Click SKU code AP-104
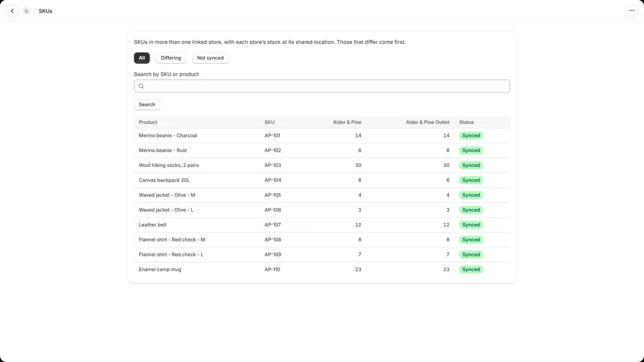Viewport: 644px width, 362px height. 273,180
